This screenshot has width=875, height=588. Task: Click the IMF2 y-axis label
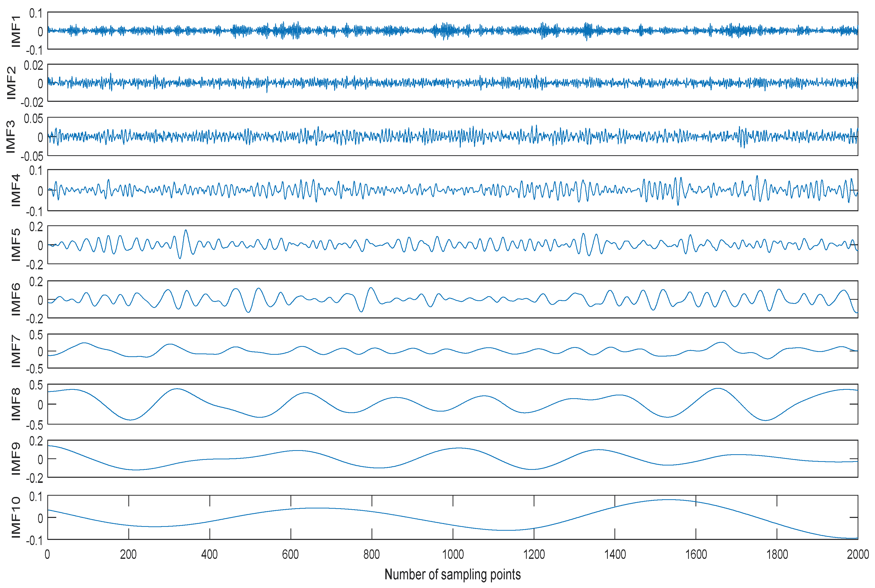coord(11,83)
